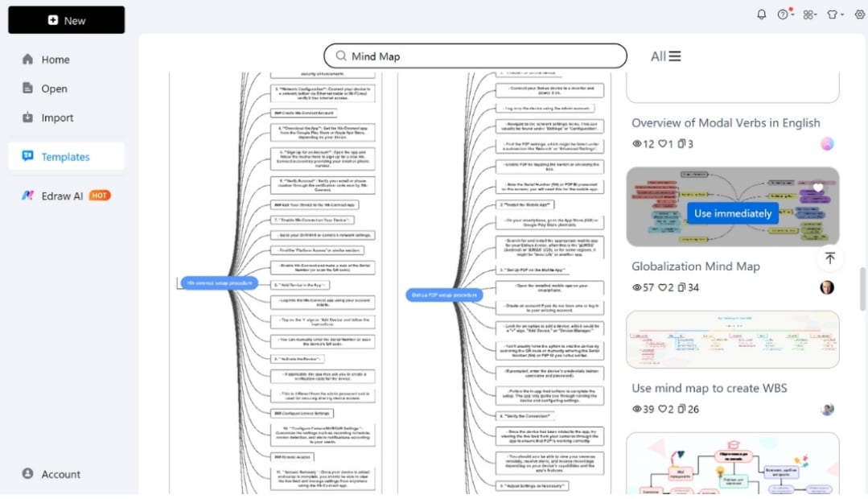868x499 pixels.
Task: Click the plus icon on New button
Action: click(53, 20)
